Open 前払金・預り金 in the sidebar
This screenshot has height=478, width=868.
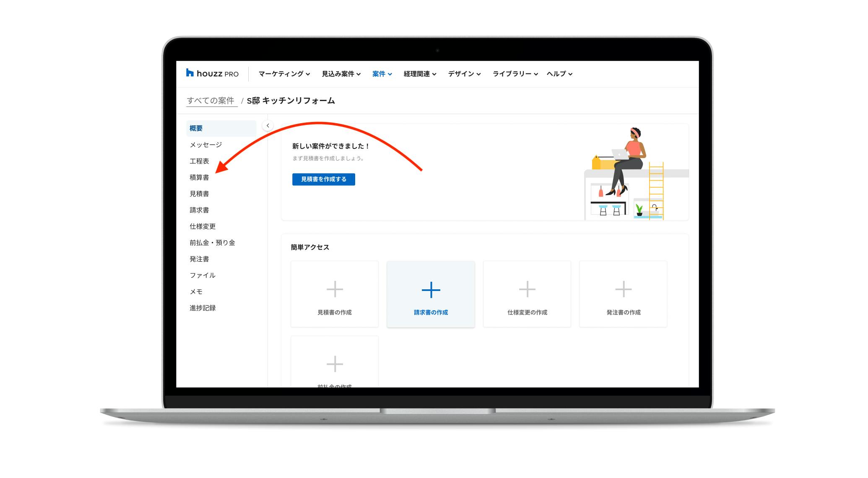pos(212,243)
